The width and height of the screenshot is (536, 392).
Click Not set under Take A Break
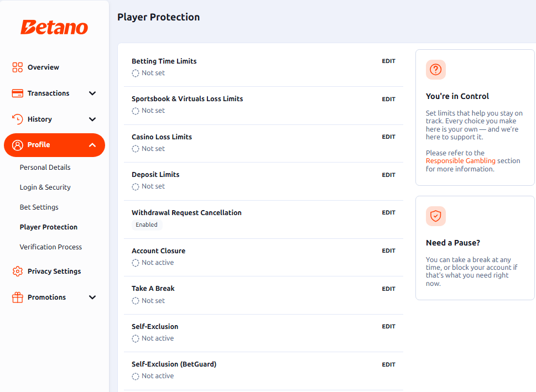(153, 301)
